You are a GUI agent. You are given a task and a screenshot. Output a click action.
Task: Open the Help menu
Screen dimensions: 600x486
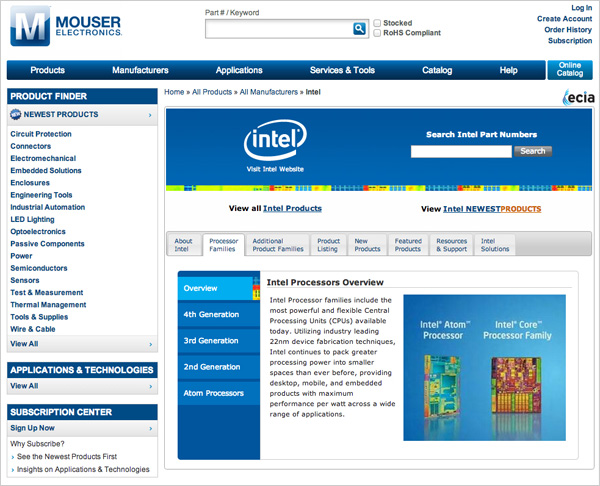pos(508,70)
